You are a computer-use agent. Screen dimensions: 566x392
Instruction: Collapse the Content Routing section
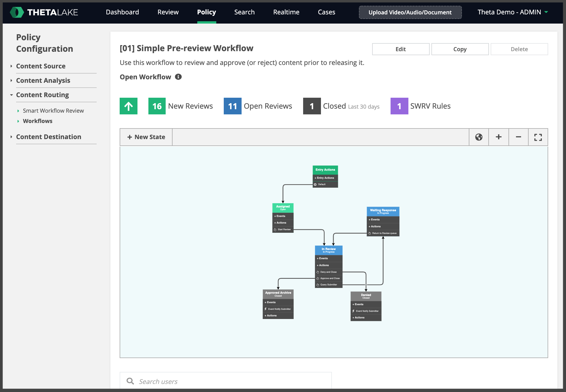43,95
